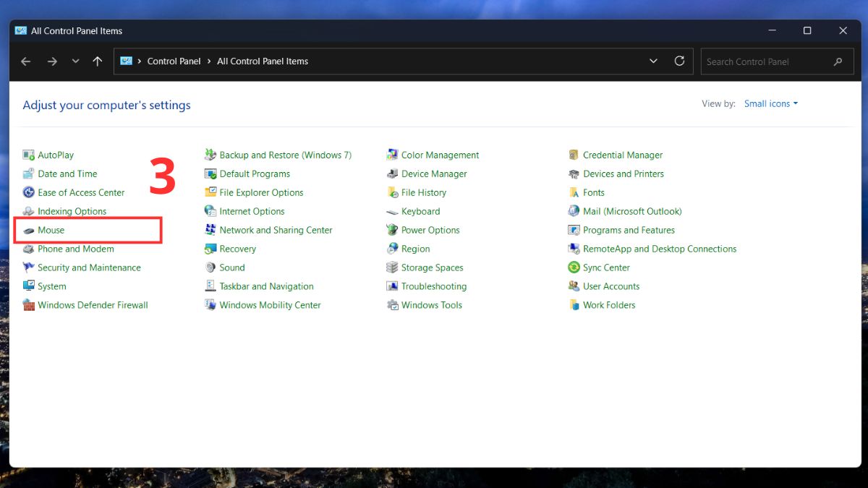This screenshot has height=488, width=868.
Task: Open the View by Small icons dropdown
Action: 771,104
